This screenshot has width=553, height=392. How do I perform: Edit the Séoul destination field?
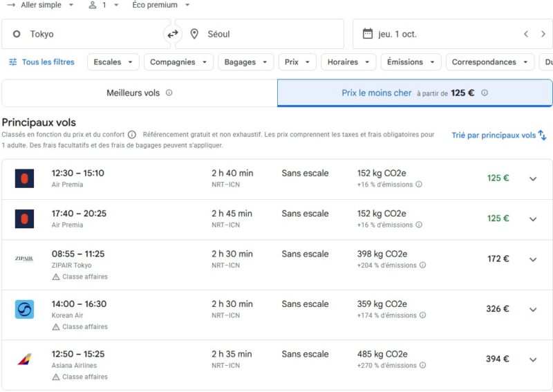pyautogui.click(x=260, y=34)
